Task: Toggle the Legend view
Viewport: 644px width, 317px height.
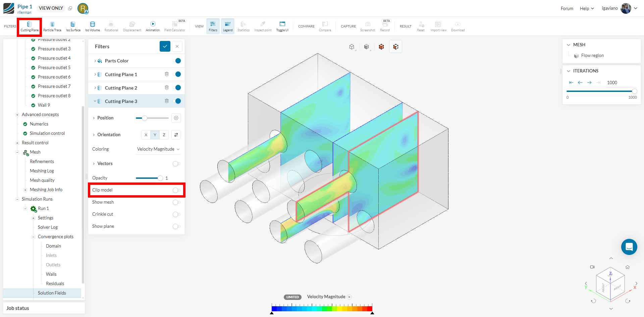Action: [228, 26]
